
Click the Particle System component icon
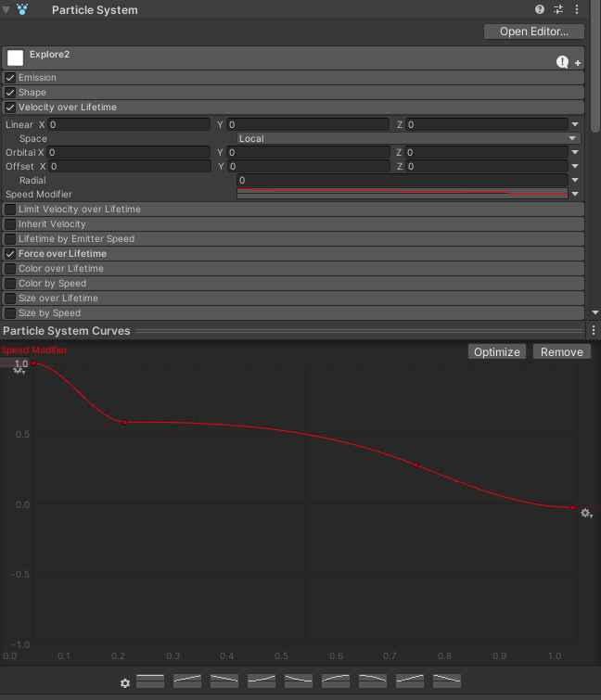tap(22, 9)
